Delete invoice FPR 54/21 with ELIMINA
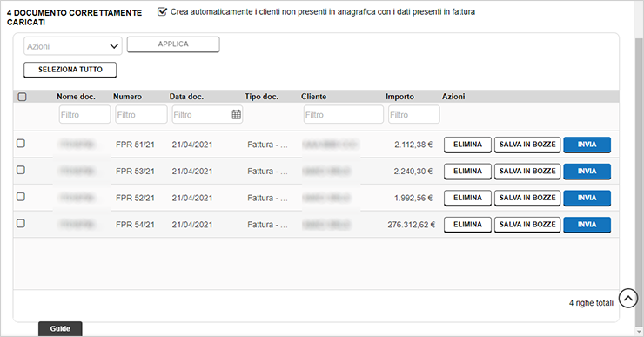This screenshot has height=337, width=644. pyautogui.click(x=467, y=225)
